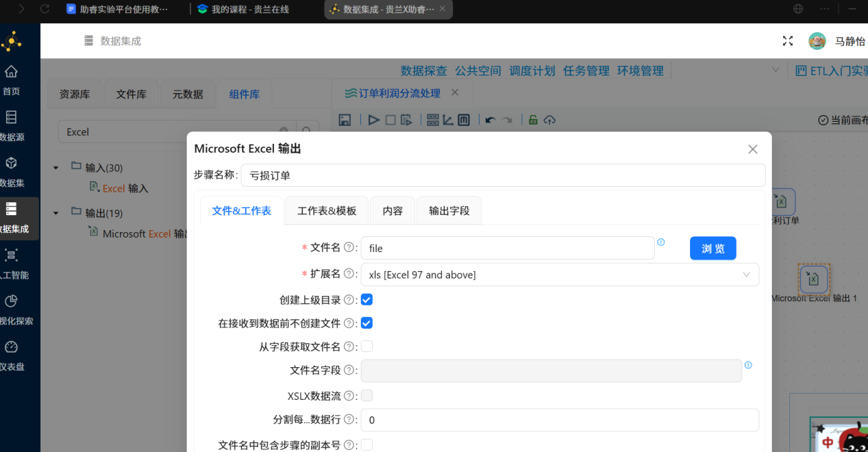The height and width of the screenshot is (452, 868).
Task: Select Excel 输入 in component tree
Action: tap(119, 188)
